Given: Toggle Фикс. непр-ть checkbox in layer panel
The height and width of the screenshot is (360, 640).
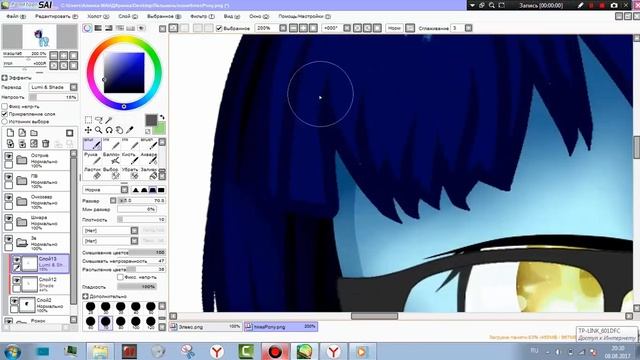Looking at the screenshot, I should (5, 106).
